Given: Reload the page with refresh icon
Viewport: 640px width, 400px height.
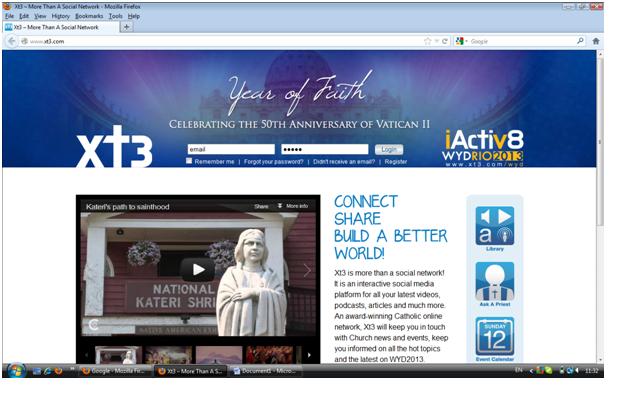Looking at the screenshot, I should tap(444, 41).
